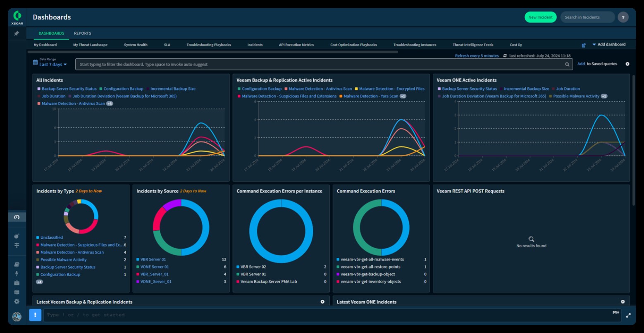
Task: Open the System Health dashboard tab
Action: point(136,45)
